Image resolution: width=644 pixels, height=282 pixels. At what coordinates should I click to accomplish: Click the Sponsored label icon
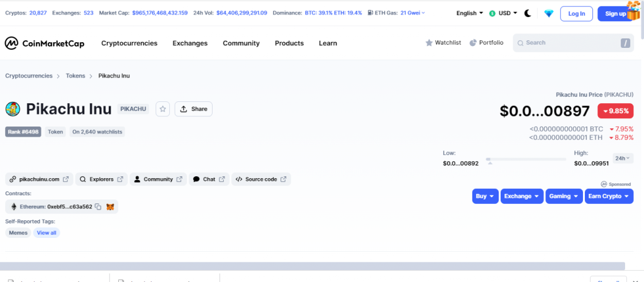604,184
